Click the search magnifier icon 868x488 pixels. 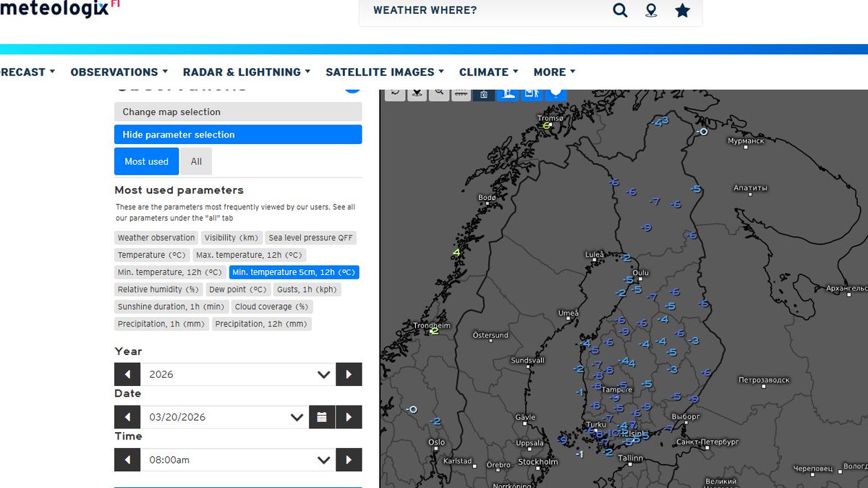point(620,10)
